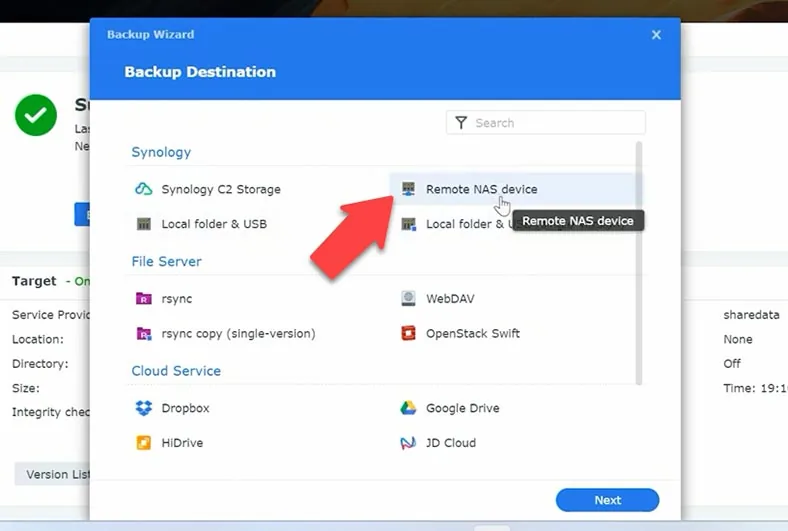Screen dimensions: 788x531
Task: Click the filter funnel icon in search
Action: pyautogui.click(x=461, y=123)
